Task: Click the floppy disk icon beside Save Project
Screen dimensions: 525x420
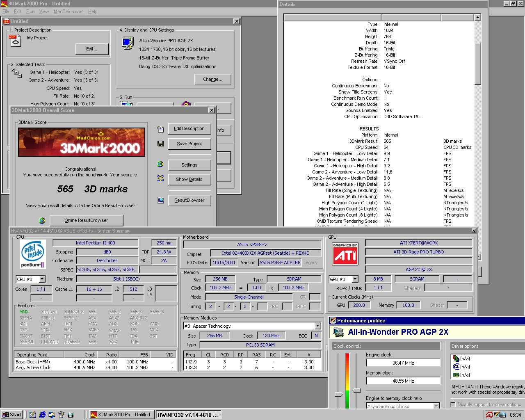Action: coord(160,144)
